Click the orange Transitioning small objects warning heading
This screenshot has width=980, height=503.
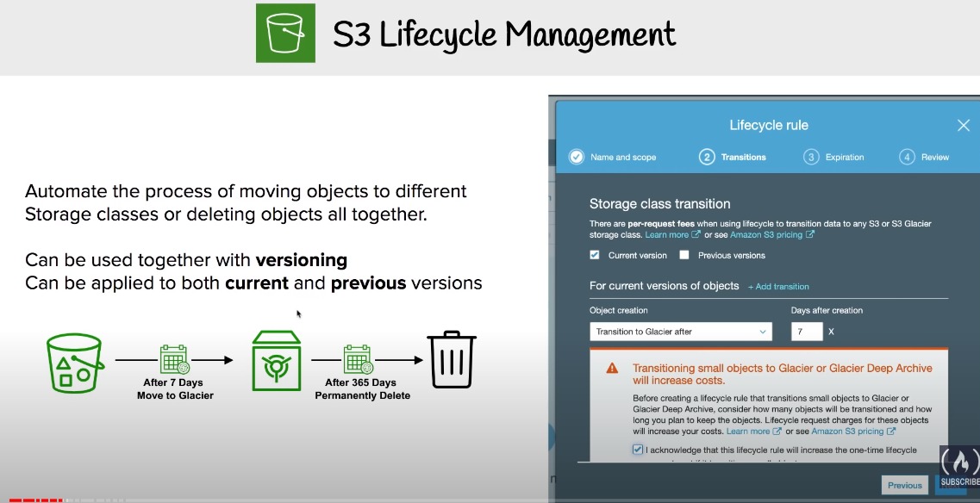[x=783, y=374]
